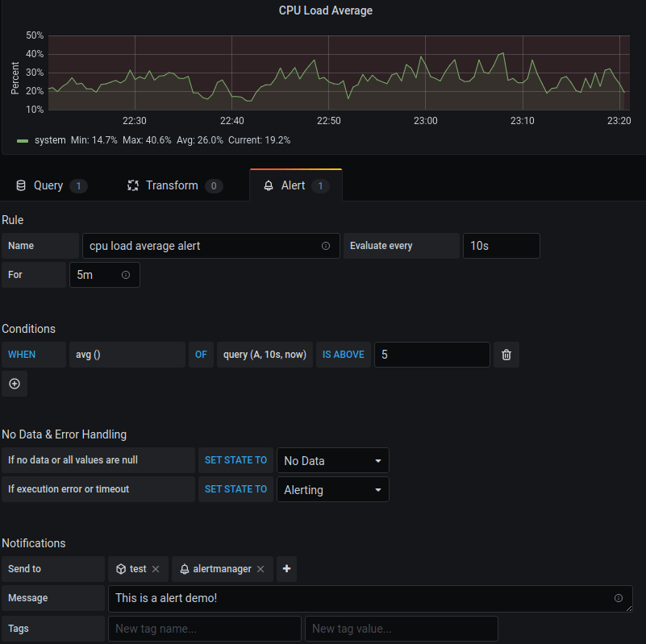646x644 pixels.
Task: Click the New tag name field
Action: [x=204, y=629]
